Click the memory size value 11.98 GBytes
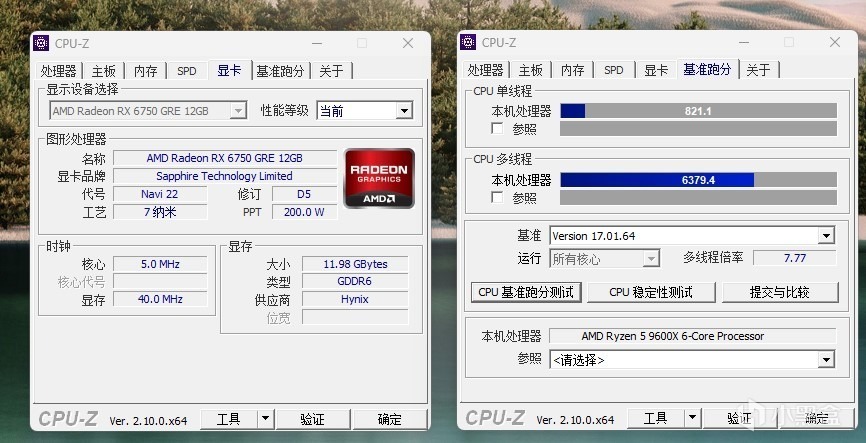Screen dimensions: 866x443 click(355, 264)
